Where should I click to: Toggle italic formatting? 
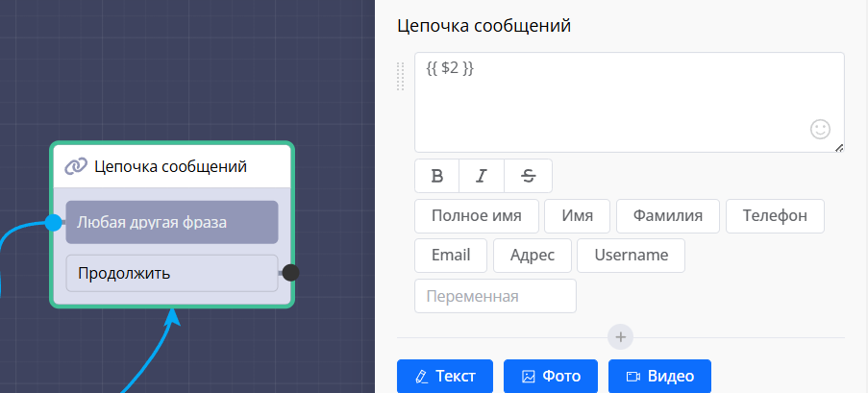click(x=482, y=176)
